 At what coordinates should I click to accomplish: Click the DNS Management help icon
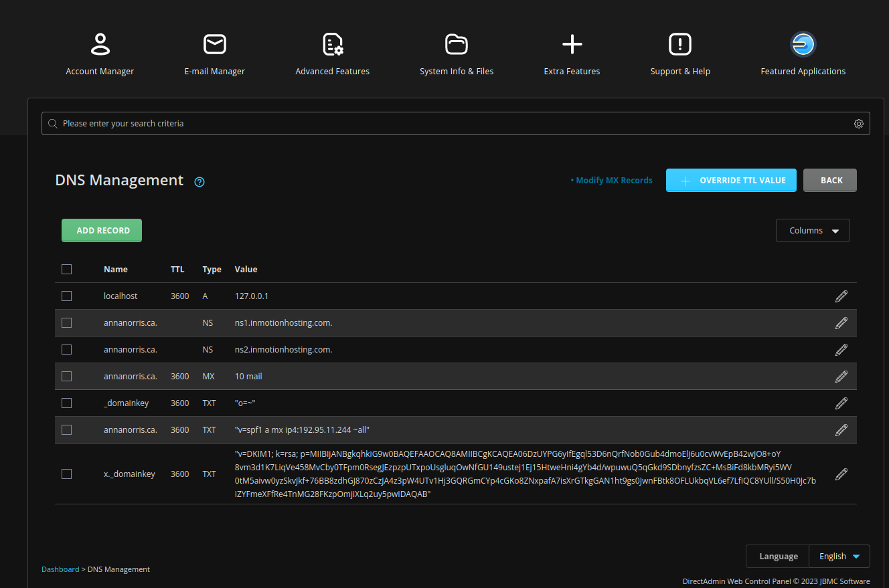click(x=199, y=181)
